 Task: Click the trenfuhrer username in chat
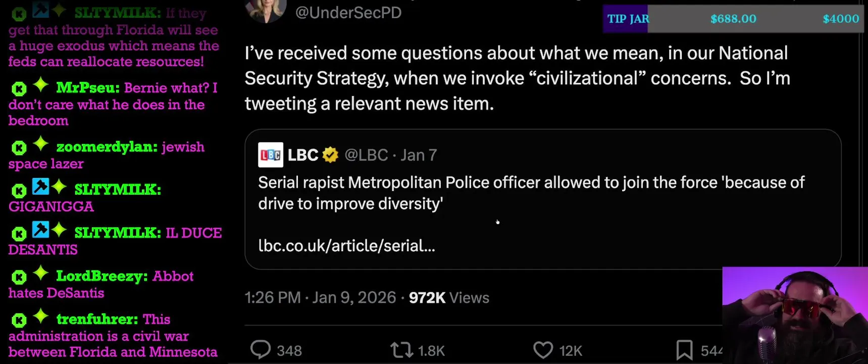point(96,319)
